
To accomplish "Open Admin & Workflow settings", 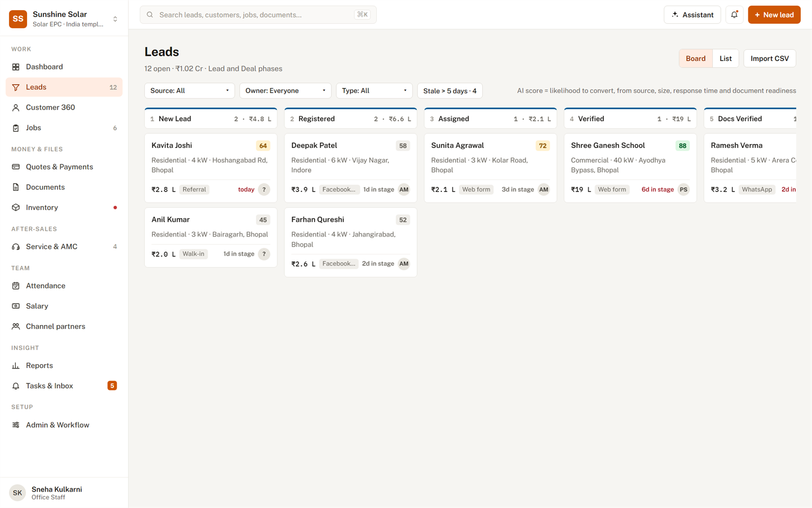I will pyautogui.click(x=64, y=425).
